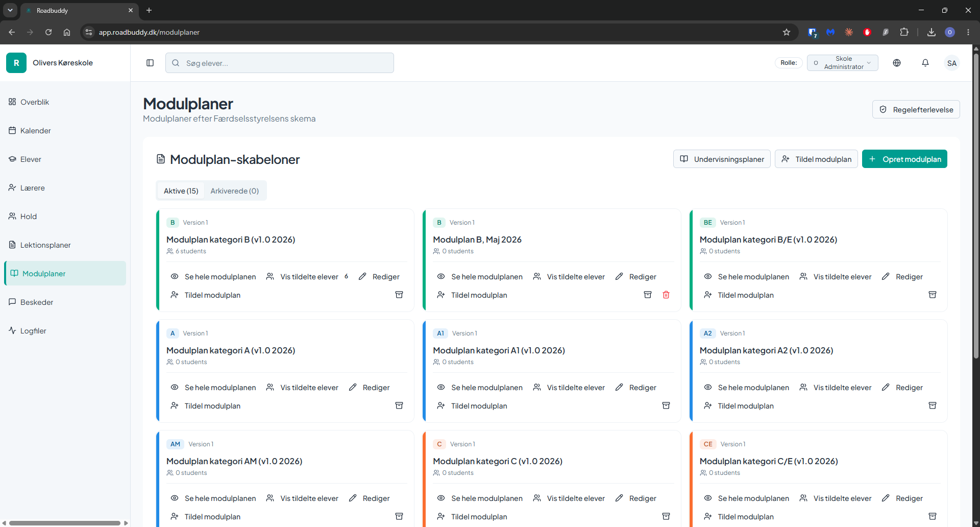Open the language globe icon
Image resolution: width=980 pixels, height=527 pixels.
(x=897, y=63)
